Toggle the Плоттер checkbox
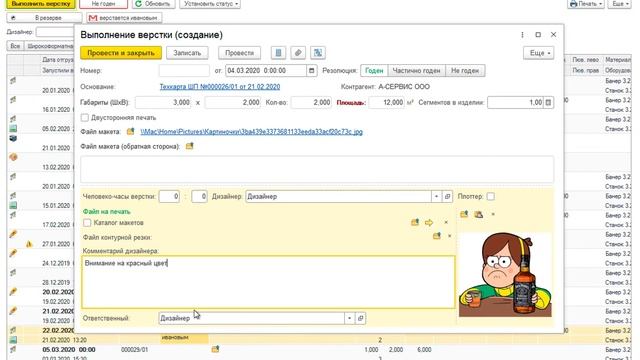 (491, 196)
